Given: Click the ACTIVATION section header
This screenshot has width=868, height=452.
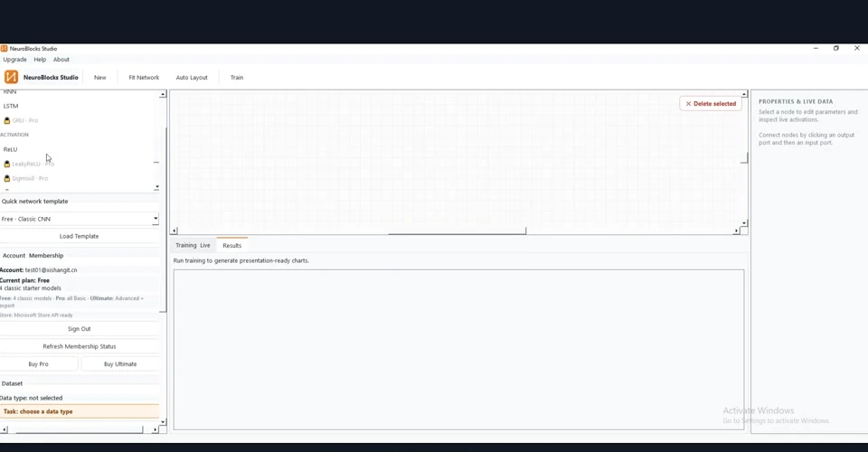Looking at the screenshot, I should pos(14,135).
